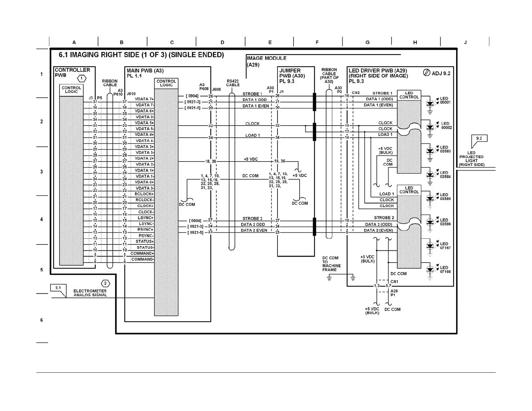Select the LED 03584 diode symbol

(x=430, y=175)
